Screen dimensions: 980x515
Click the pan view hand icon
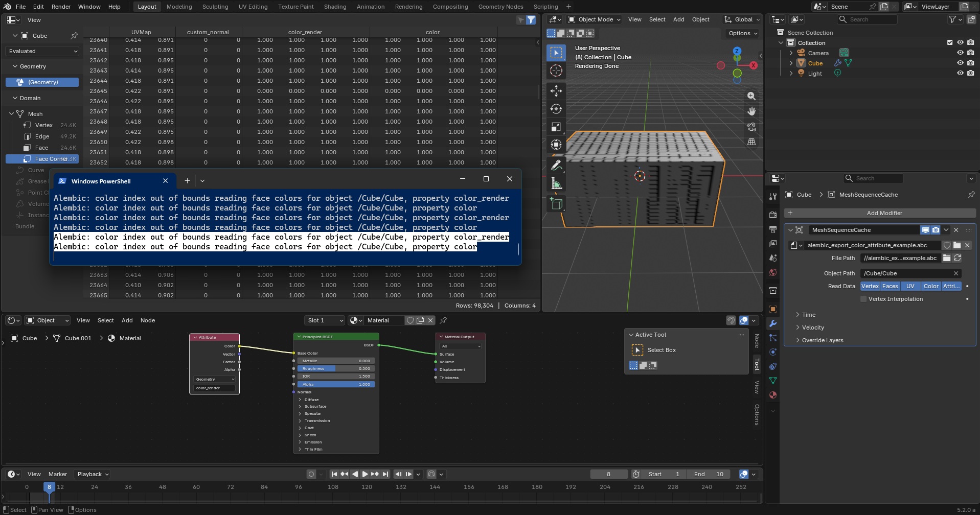(751, 111)
